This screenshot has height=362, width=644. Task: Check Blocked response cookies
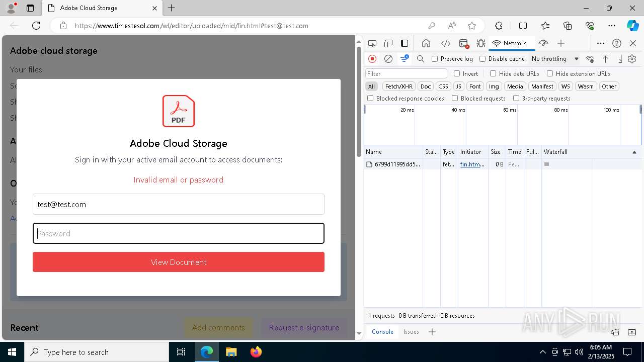tap(370, 99)
